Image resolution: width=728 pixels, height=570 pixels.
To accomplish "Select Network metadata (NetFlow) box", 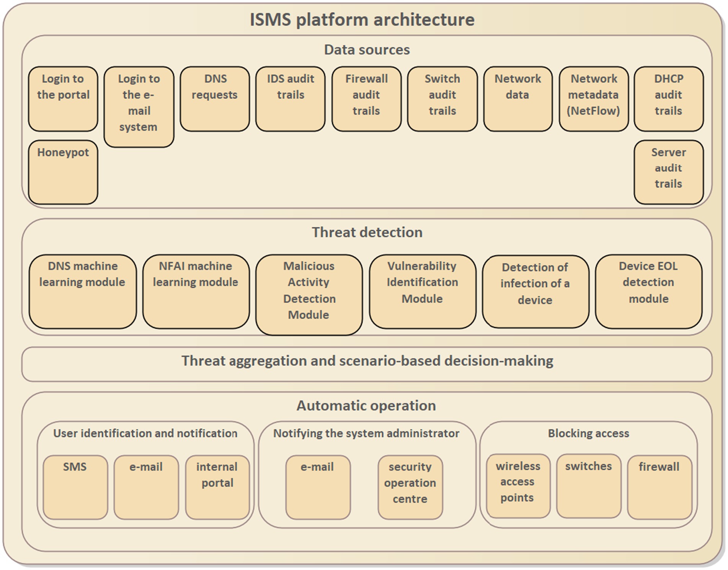I will pos(594,99).
